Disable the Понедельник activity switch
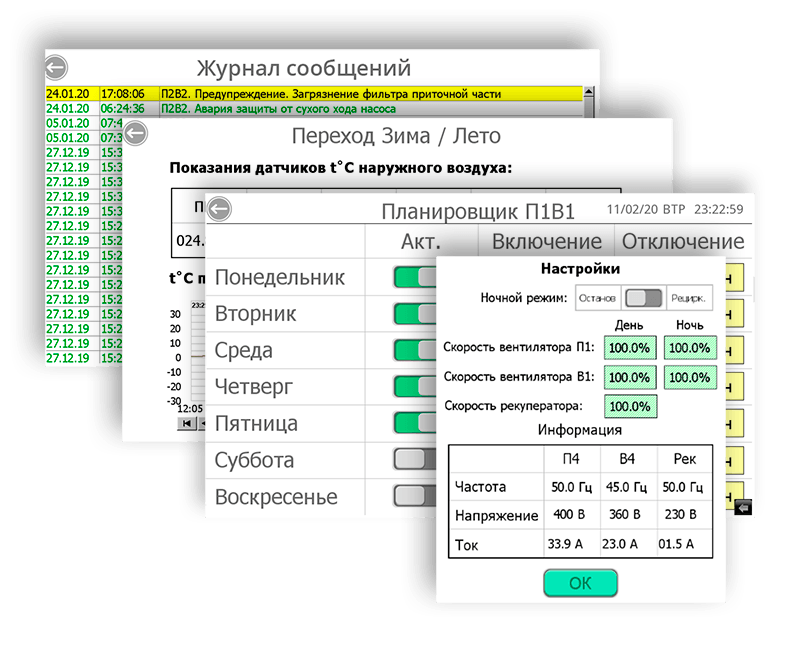The width and height of the screenshot is (800, 645). [415, 277]
